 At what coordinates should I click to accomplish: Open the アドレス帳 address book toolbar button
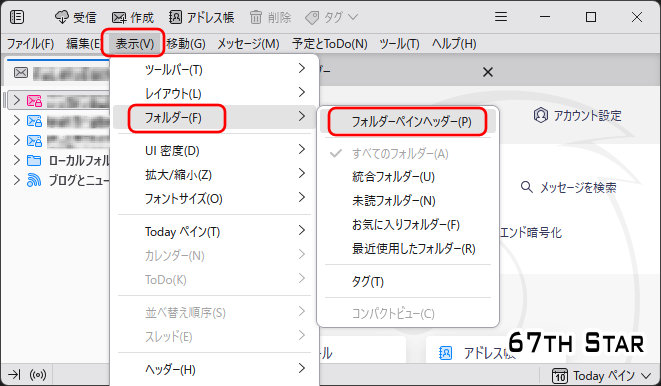pyautogui.click(x=202, y=17)
